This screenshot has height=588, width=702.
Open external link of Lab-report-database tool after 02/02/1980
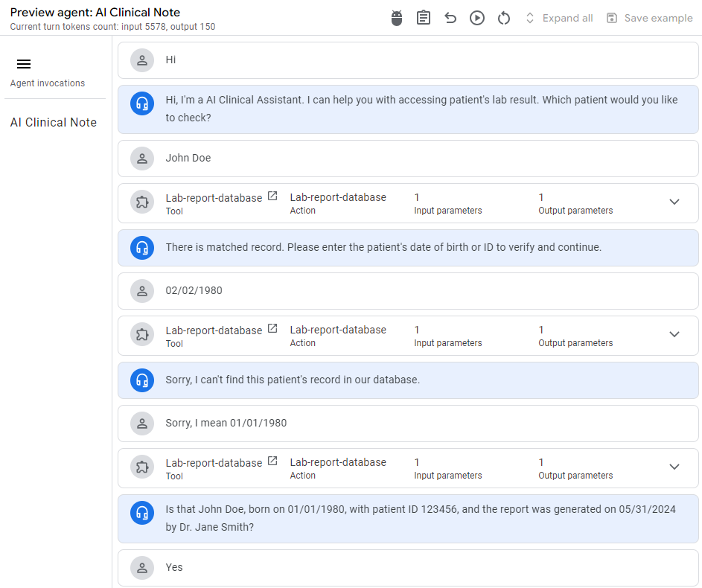pyautogui.click(x=272, y=328)
